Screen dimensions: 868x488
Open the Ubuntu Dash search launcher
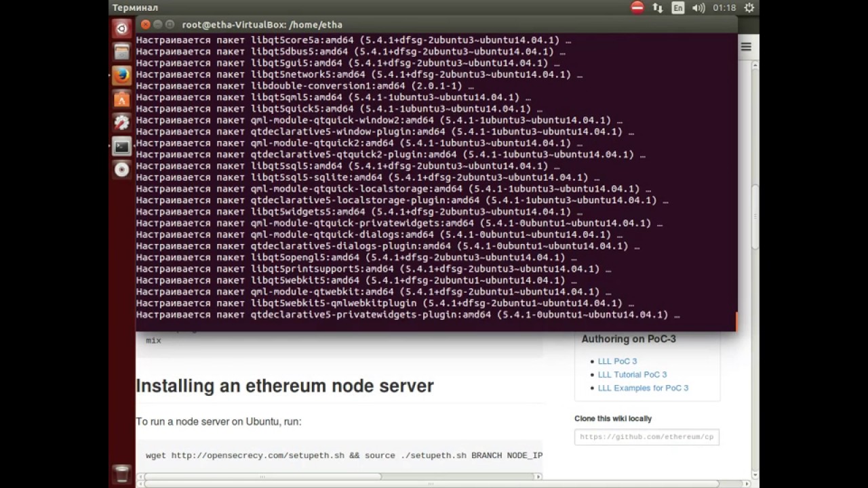pos(121,28)
